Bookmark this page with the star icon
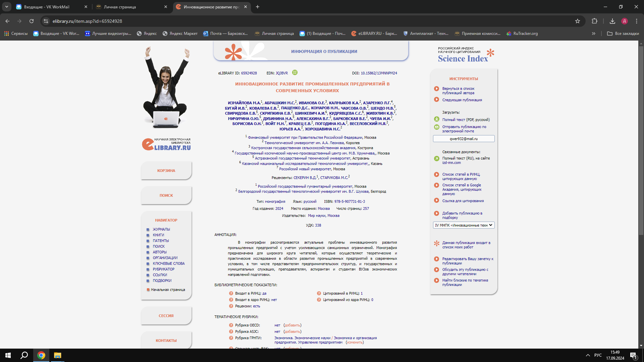Viewport: 644px width, 362px height. pyautogui.click(x=577, y=21)
